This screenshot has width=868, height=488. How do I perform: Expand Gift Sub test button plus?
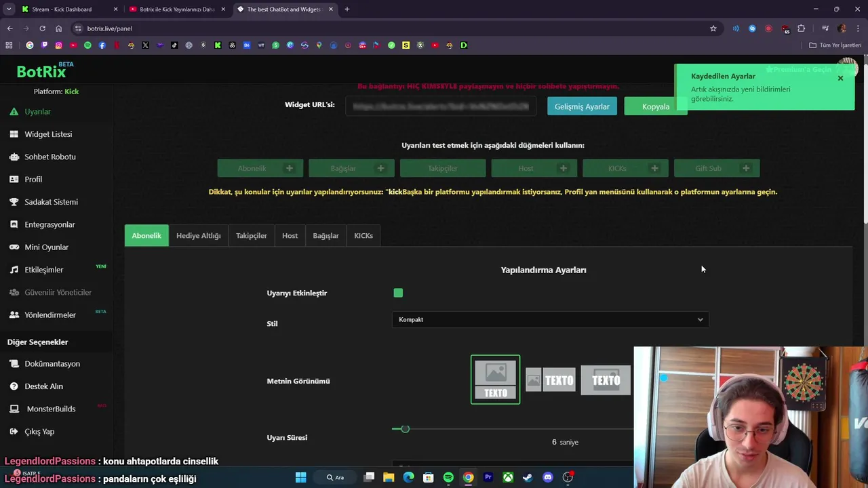(x=746, y=168)
